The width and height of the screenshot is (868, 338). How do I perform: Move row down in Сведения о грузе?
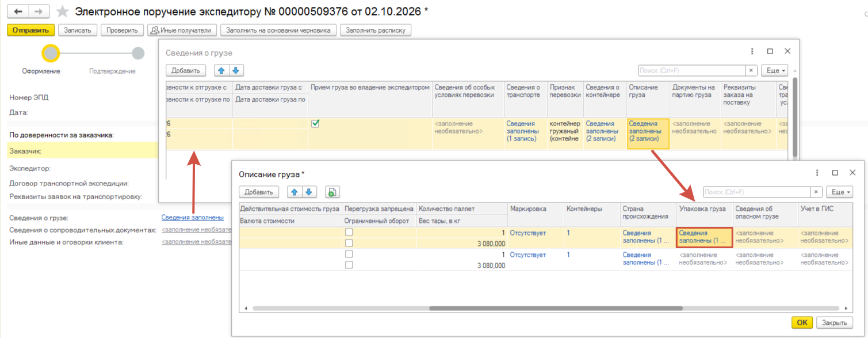(x=237, y=70)
